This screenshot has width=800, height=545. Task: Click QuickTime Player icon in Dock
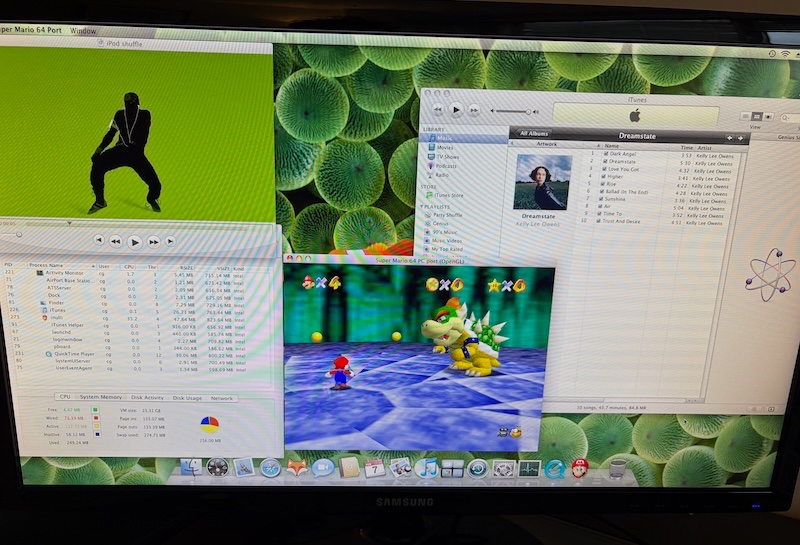click(555, 469)
